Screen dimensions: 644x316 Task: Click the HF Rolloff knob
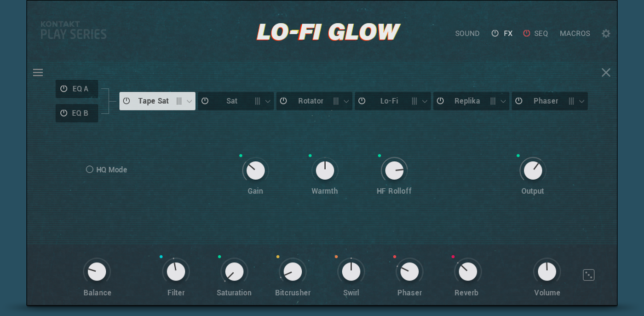pos(394,170)
